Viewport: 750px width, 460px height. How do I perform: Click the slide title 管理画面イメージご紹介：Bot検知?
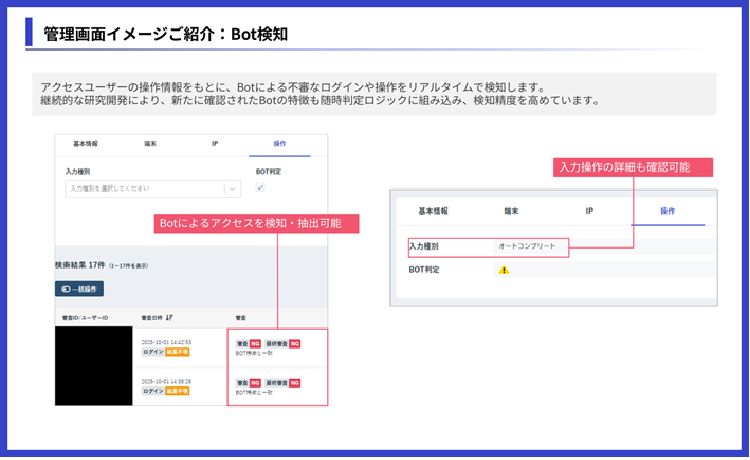click(x=165, y=34)
